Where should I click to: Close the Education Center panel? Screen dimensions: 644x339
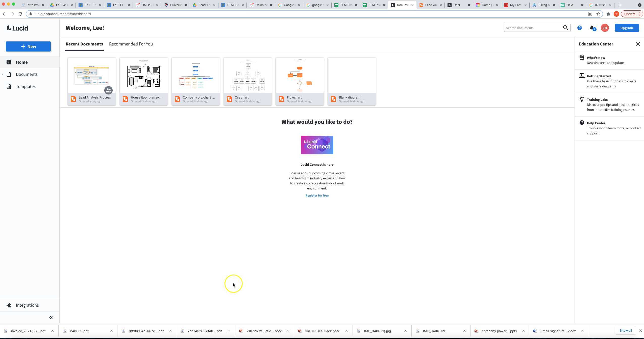[638, 44]
